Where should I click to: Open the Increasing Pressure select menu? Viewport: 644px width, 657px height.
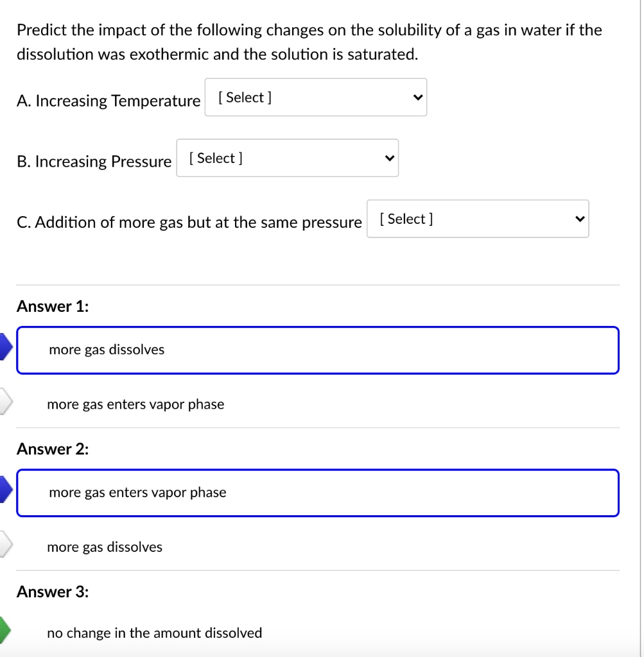tap(287, 158)
